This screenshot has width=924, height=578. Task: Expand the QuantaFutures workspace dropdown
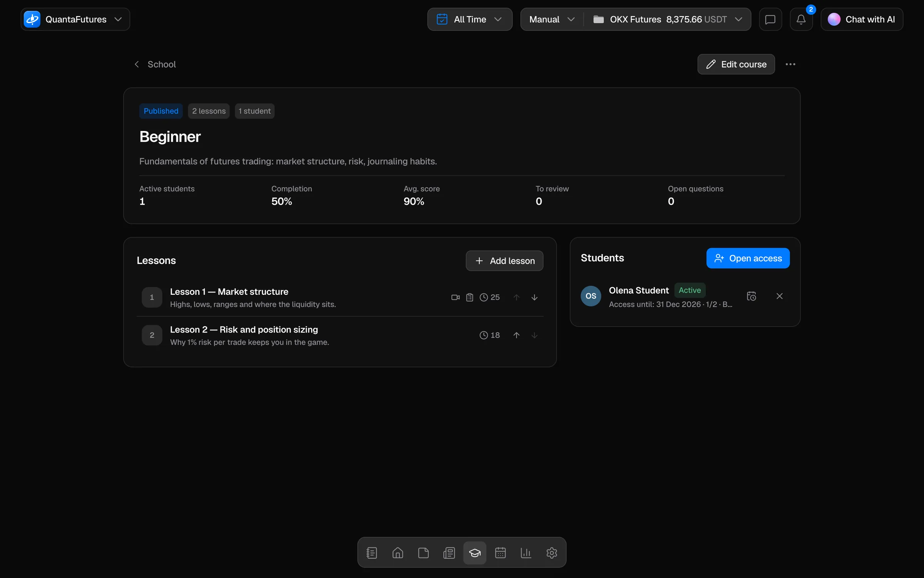[75, 19]
